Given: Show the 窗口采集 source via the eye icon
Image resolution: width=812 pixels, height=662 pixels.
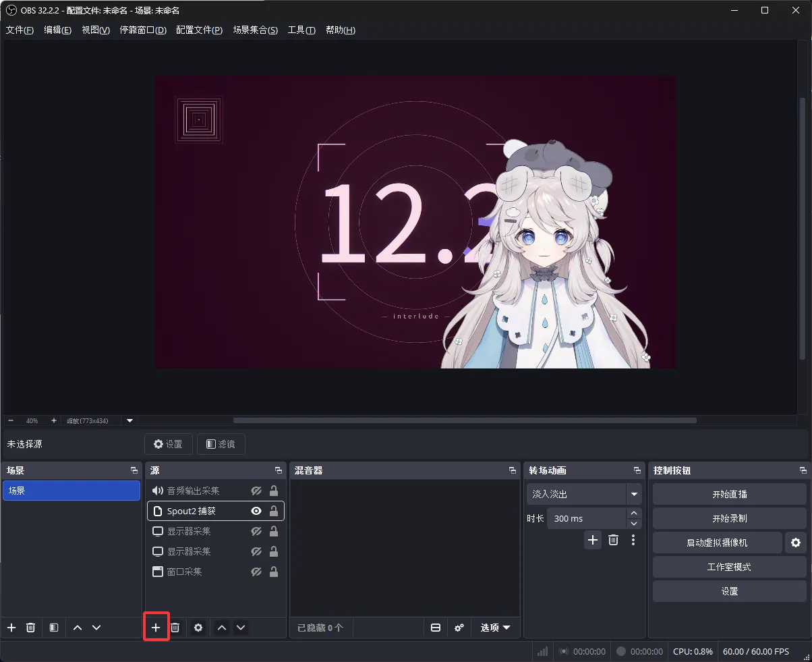Looking at the screenshot, I should click(256, 572).
